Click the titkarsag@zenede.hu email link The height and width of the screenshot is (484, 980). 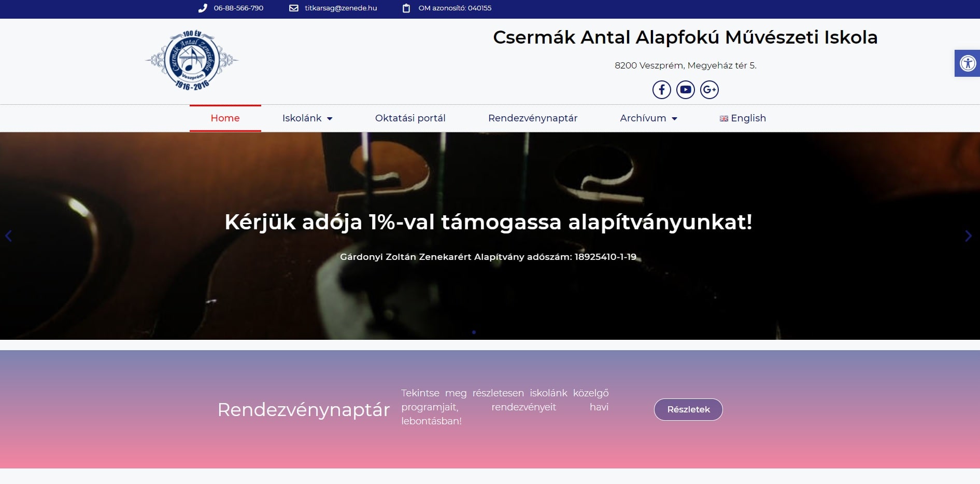click(x=341, y=8)
